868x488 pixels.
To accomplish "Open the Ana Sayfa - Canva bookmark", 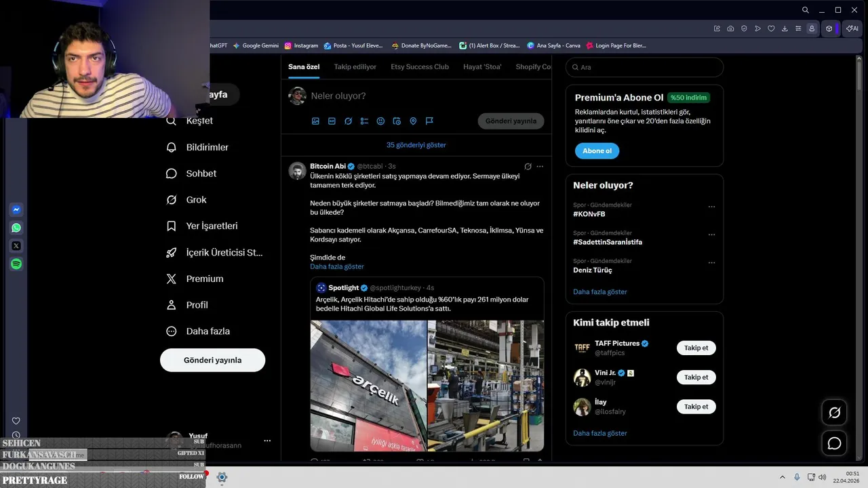I will [x=553, y=45].
